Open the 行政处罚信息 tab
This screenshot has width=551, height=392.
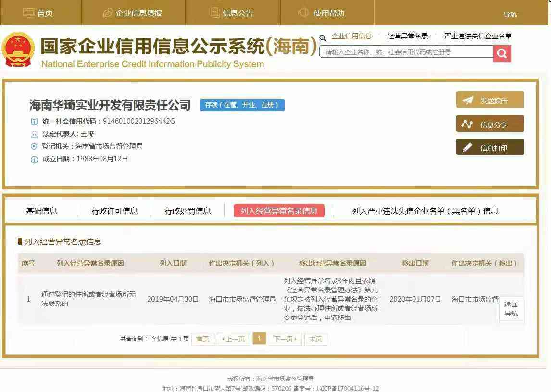(x=188, y=211)
